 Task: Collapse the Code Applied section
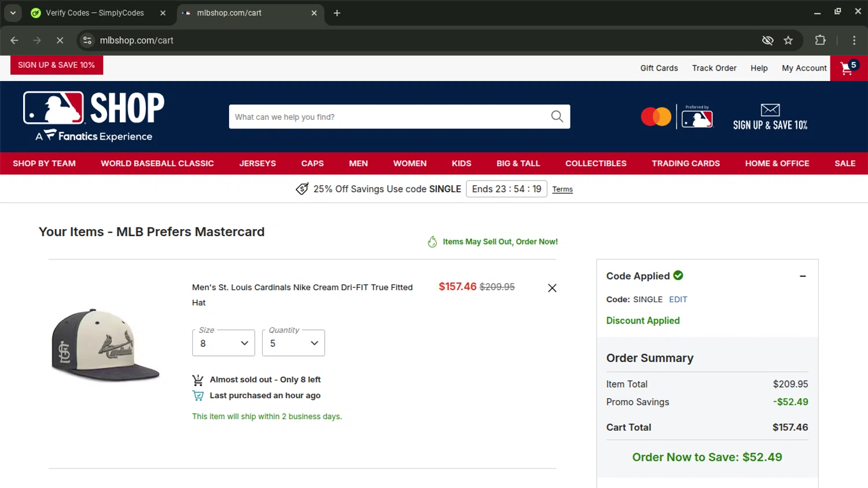click(x=803, y=276)
